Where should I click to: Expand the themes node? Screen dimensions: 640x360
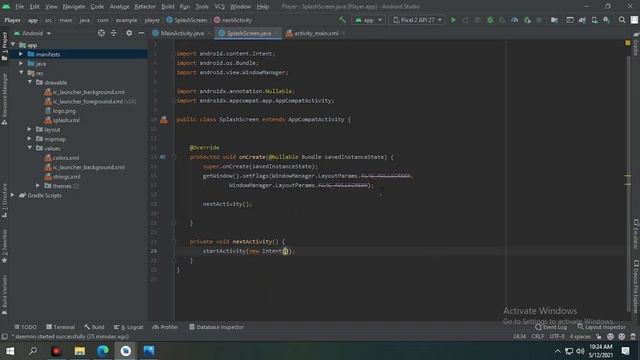click(38, 186)
